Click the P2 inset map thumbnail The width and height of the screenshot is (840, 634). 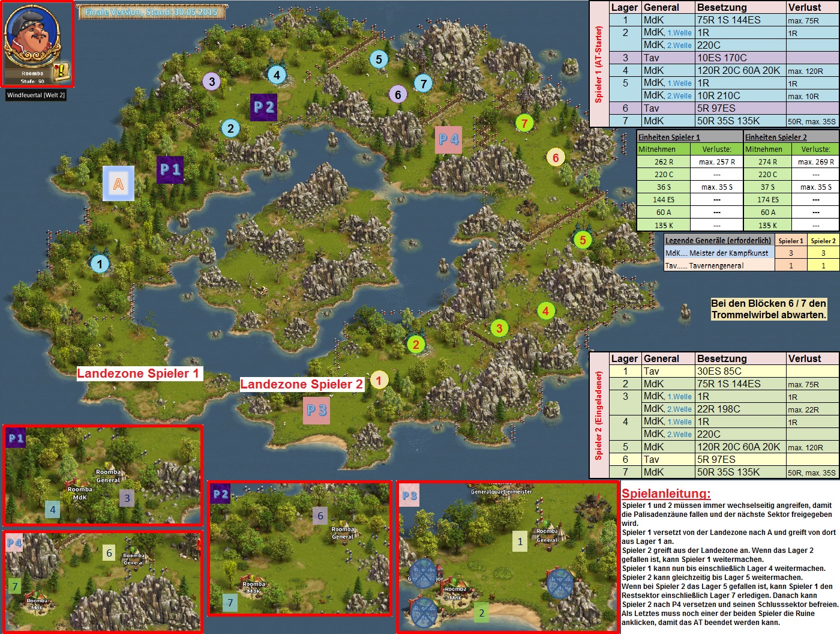tap(299, 549)
